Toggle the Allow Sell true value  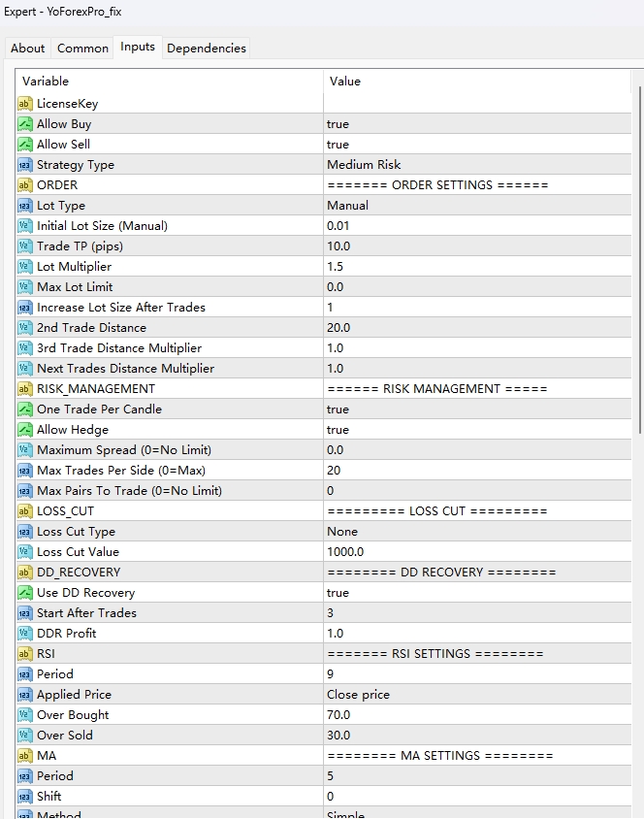477,145
